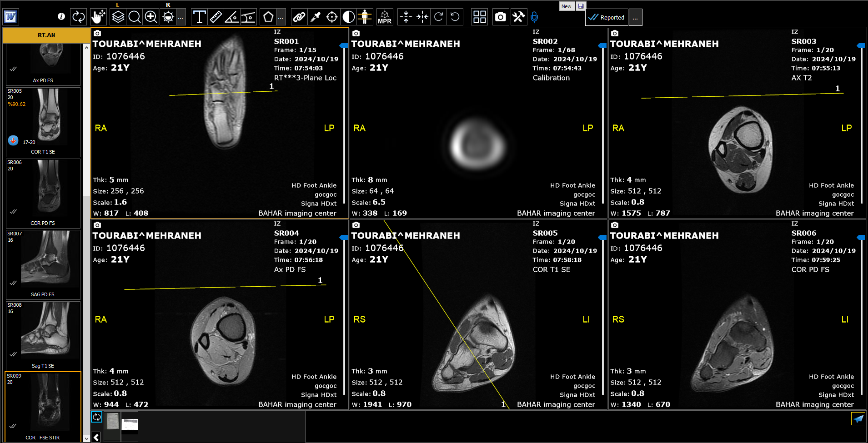Open SR005 COR T1 SE thumbnail

43,122
